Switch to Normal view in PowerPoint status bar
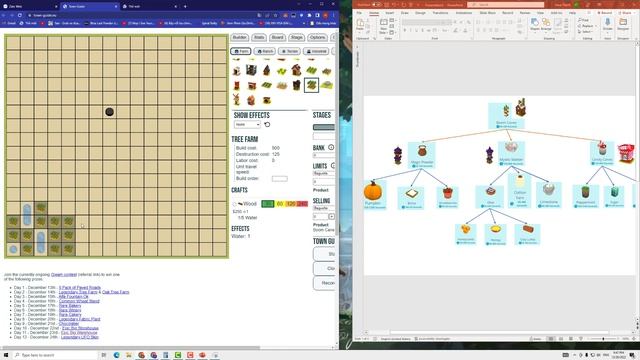Screen dimensions: 640x360 point(551,339)
